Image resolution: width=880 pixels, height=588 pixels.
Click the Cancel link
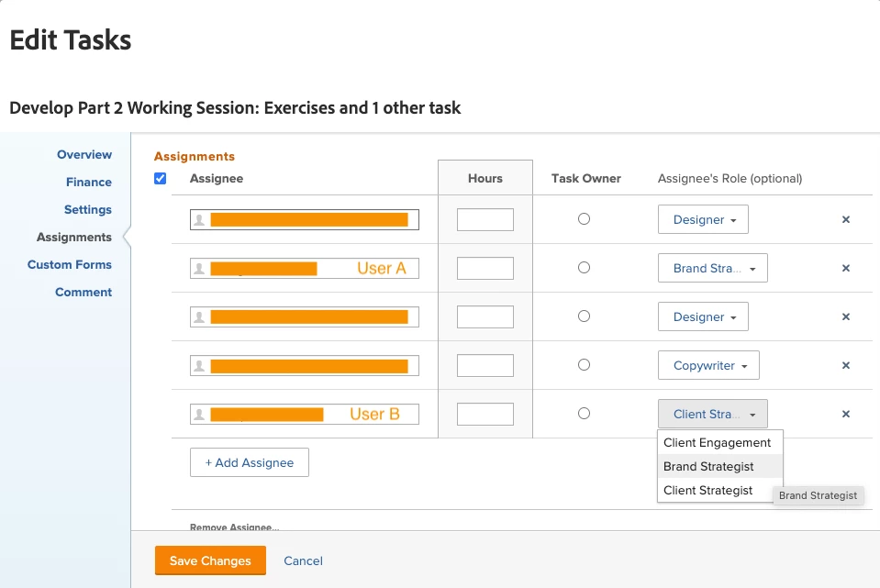[303, 560]
